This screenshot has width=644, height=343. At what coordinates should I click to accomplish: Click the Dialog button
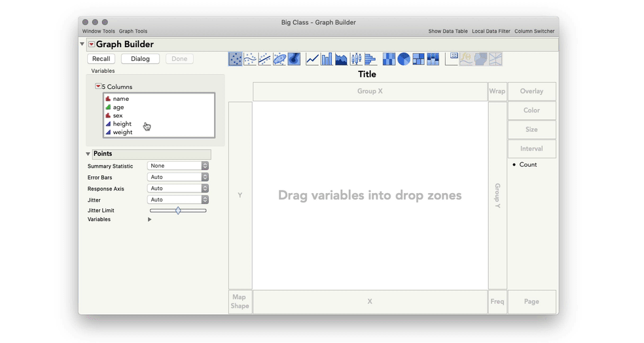point(140,59)
